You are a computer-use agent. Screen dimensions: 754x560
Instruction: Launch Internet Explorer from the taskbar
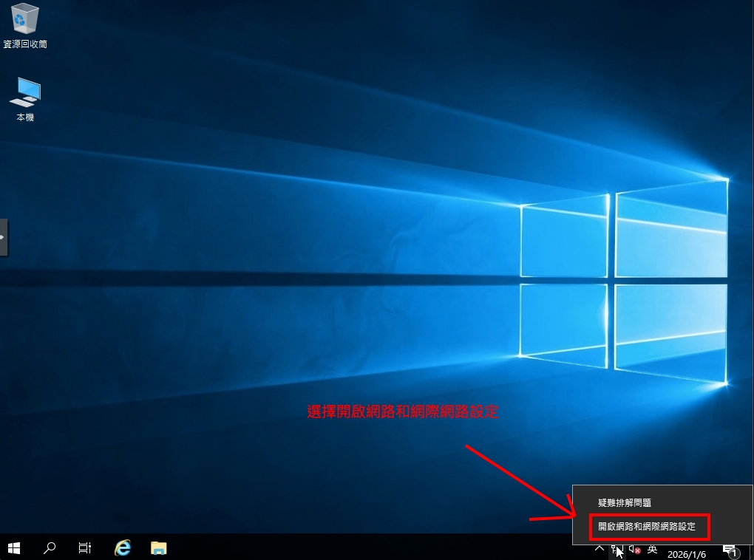pyautogui.click(x=122, y=547)
